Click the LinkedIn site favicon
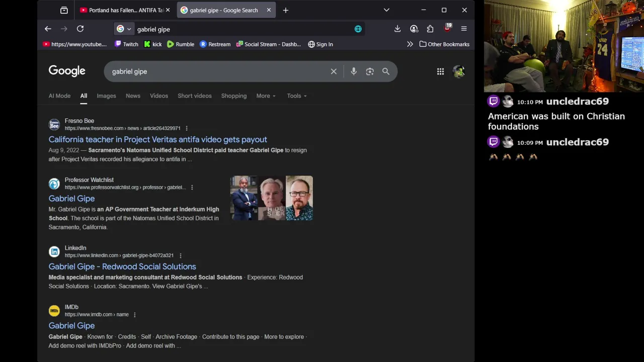 pos(54,252)
